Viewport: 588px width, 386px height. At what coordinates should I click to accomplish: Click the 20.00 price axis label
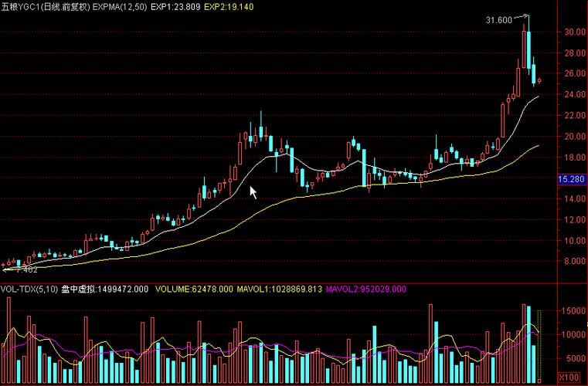574,137
